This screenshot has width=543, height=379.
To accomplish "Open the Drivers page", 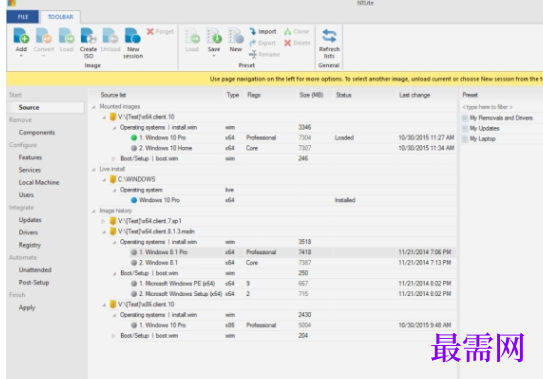I will pos(28,232).
